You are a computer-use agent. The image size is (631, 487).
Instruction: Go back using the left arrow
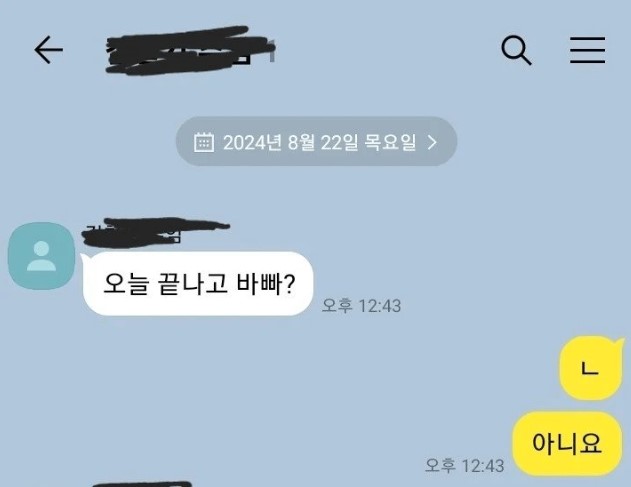49,50
